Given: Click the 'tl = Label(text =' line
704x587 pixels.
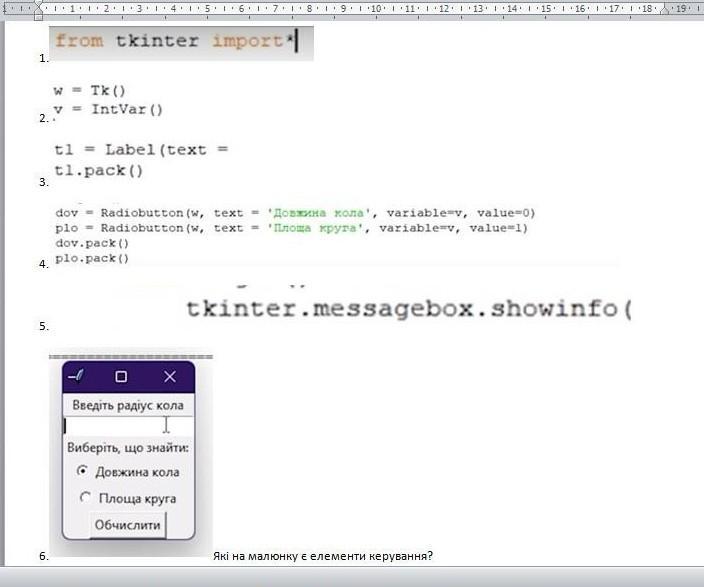Looking at the screenshot, I should (x=141, y=149).
